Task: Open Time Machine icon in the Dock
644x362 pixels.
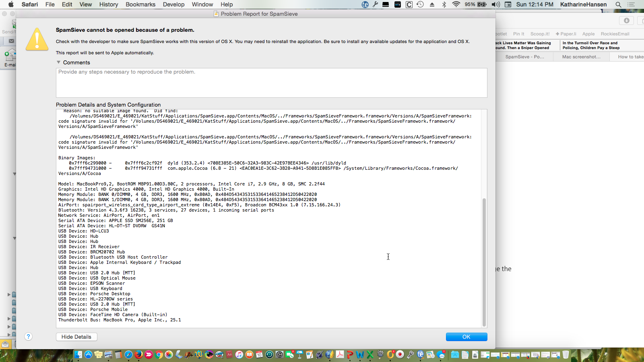Action: tap(269, 354)
